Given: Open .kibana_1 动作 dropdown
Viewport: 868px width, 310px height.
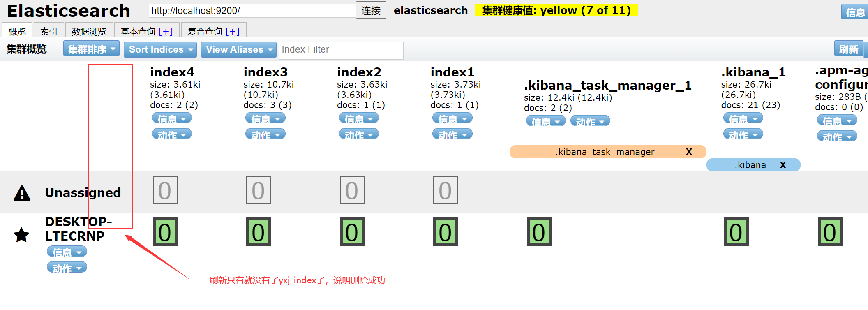Looking at the screenshot, I should 743,134.
